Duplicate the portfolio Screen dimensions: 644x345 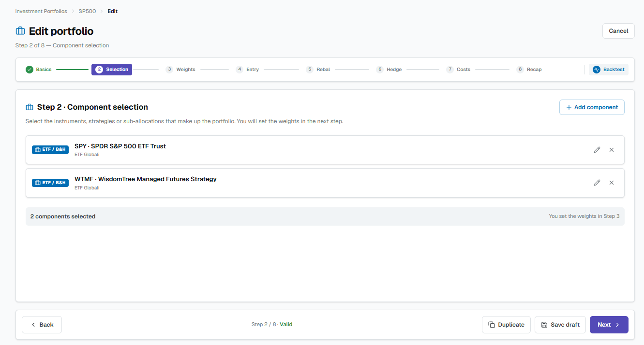(506, 325)
